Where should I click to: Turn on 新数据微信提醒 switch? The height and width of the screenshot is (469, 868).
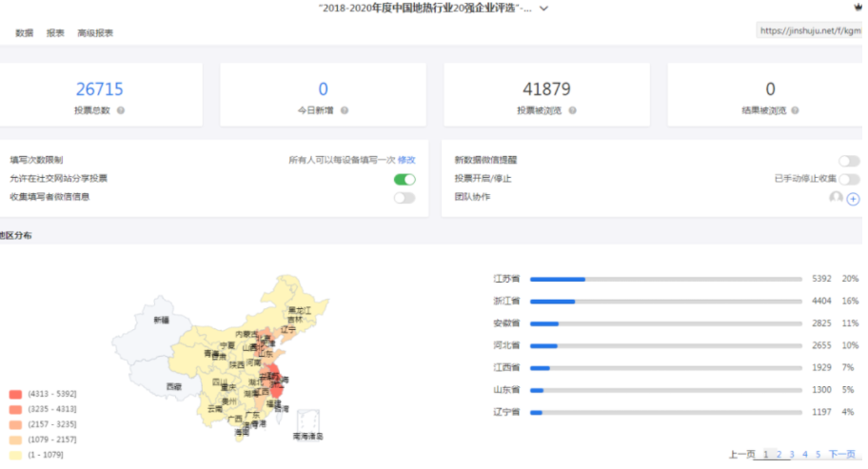click(848, 161)
